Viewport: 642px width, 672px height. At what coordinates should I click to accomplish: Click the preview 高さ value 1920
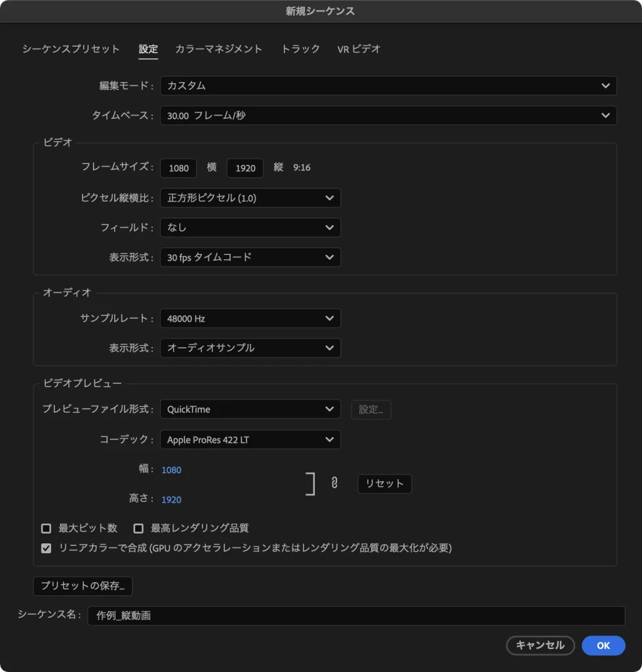[171, 499]
